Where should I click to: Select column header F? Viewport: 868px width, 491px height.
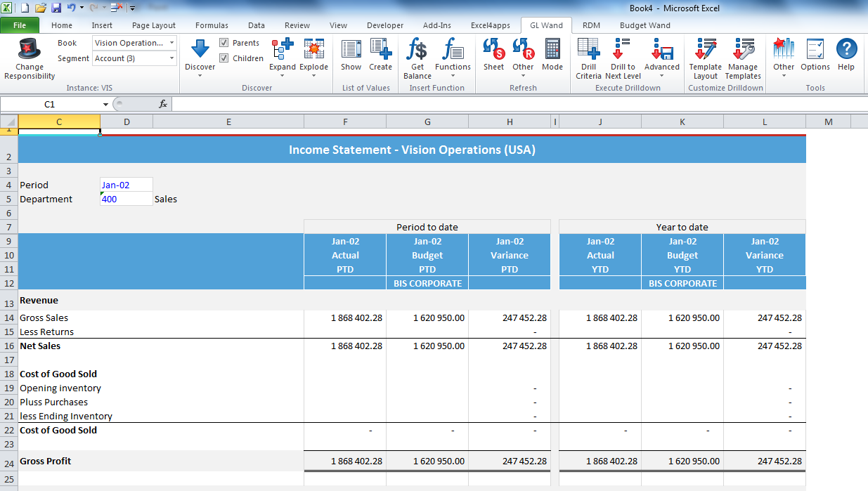[345, 122]
